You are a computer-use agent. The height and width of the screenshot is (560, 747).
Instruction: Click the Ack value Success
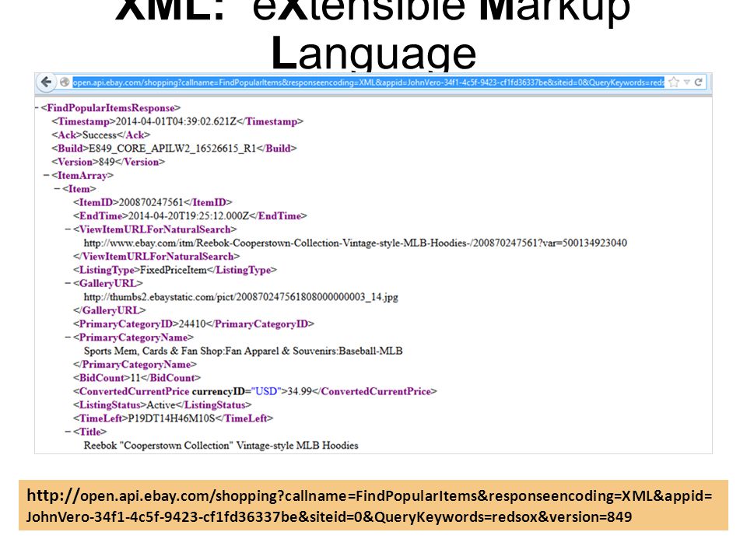[x=100, y=135]
